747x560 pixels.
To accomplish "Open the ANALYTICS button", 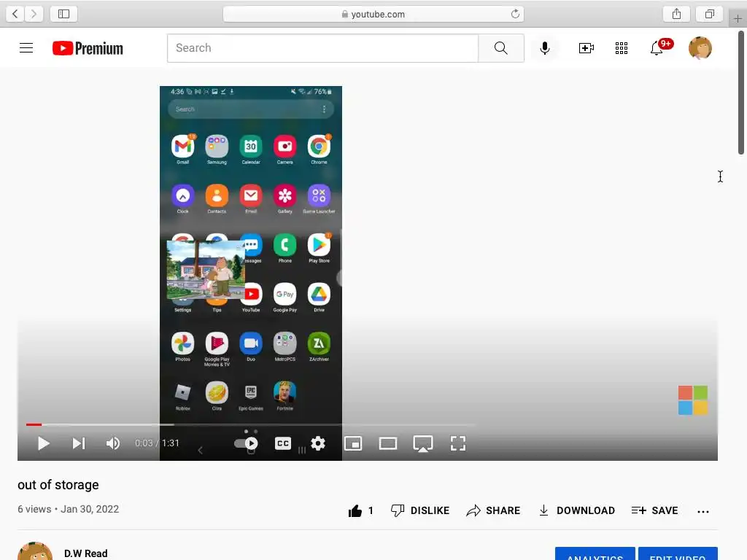I will [595, 554].
